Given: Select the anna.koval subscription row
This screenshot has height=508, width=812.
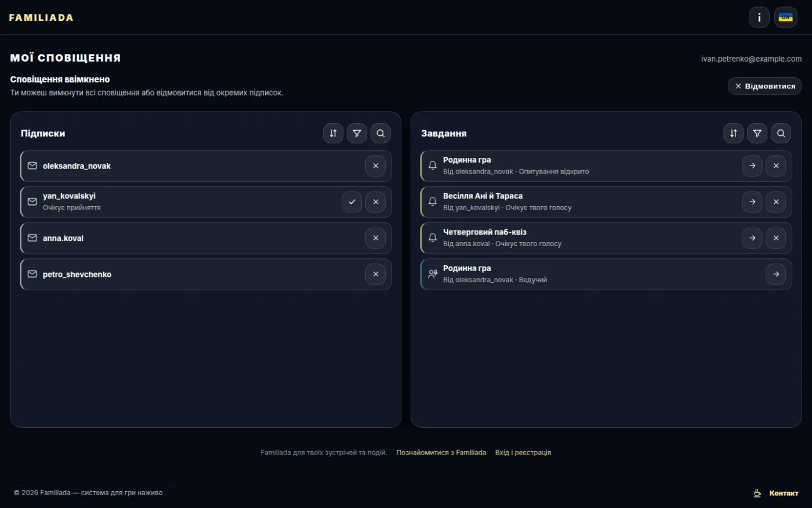Looking at the screenshot, I should coord(206,238).
